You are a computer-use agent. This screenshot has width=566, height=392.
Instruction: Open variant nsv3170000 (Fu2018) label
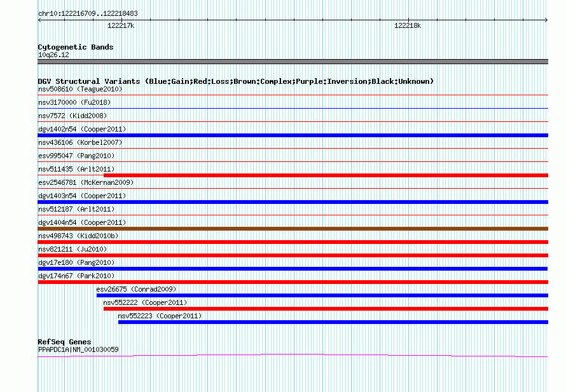[x=74, y=102]
